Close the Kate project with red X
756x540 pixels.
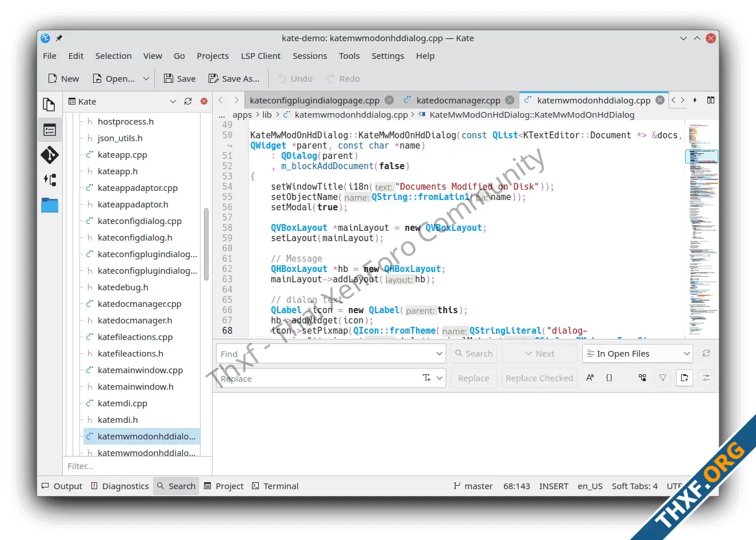coord(204,101)
